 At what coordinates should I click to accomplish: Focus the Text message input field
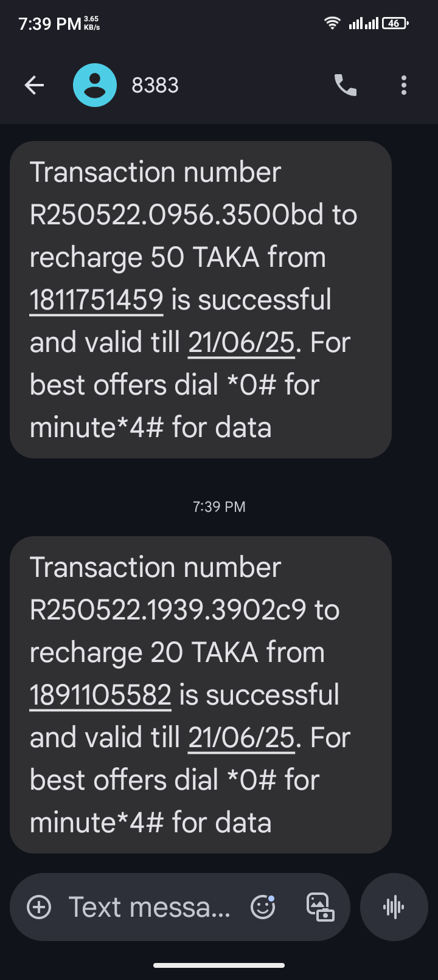(x=149, y=907)
